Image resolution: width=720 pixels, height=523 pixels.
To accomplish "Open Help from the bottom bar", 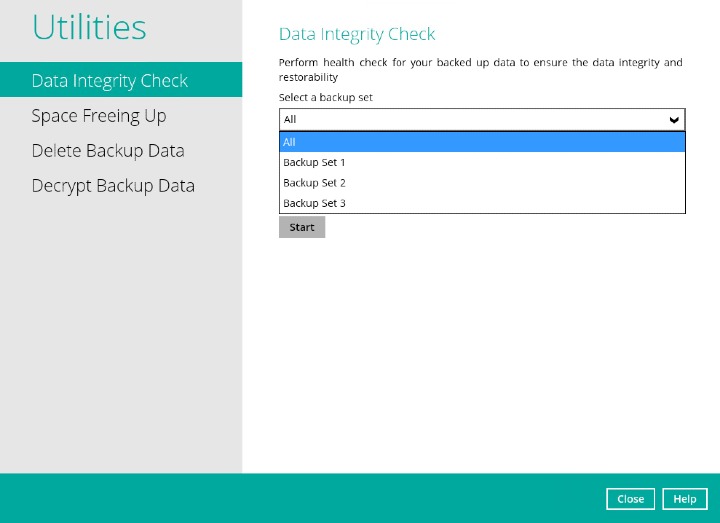I will pyautogui.click(x=684, y=499).
